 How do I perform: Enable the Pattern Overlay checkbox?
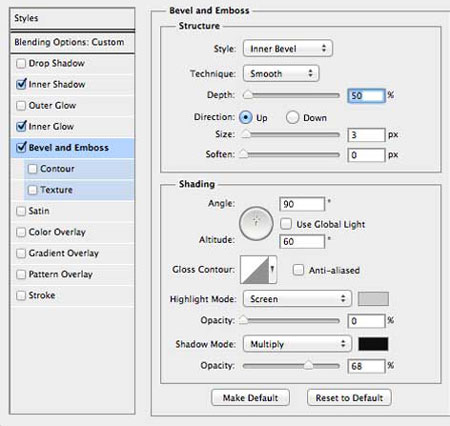coord(21,274)
